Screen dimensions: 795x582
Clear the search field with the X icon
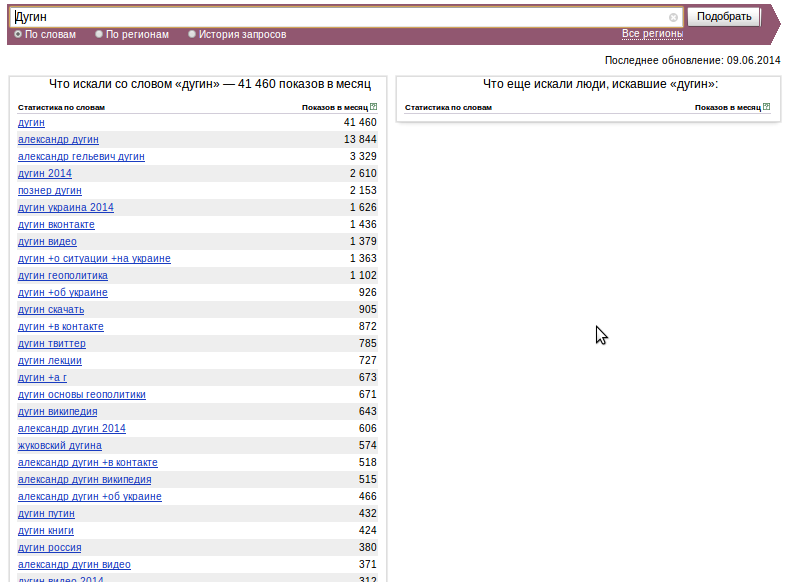pos(673,17)
